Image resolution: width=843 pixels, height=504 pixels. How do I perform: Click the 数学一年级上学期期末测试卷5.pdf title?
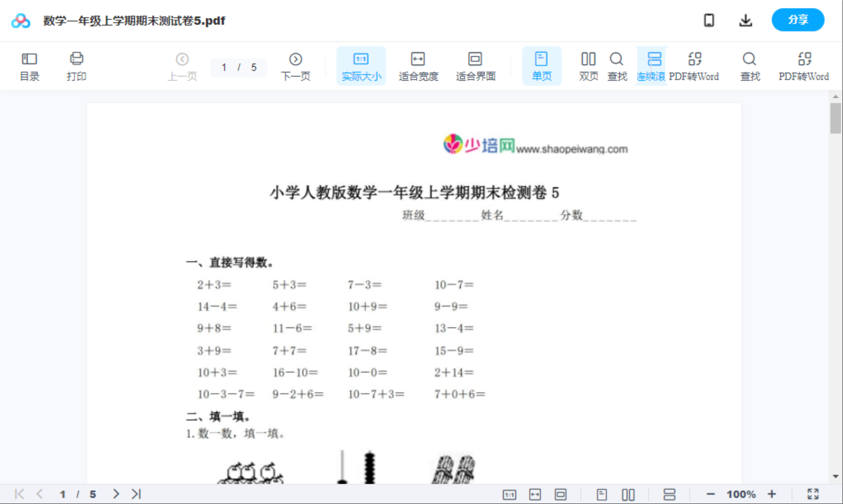[133, 20]
